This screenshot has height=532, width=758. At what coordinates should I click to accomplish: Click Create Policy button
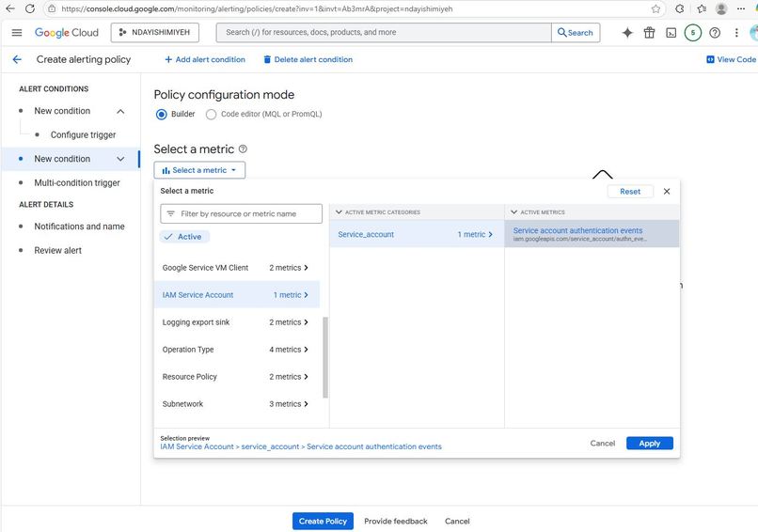click(323, 522)
